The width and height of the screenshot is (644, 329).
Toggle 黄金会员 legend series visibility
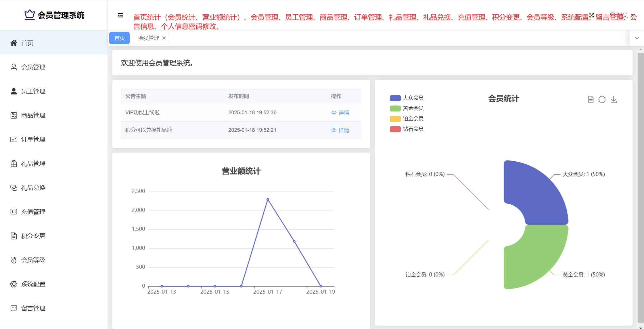click(x=395, y=109)
